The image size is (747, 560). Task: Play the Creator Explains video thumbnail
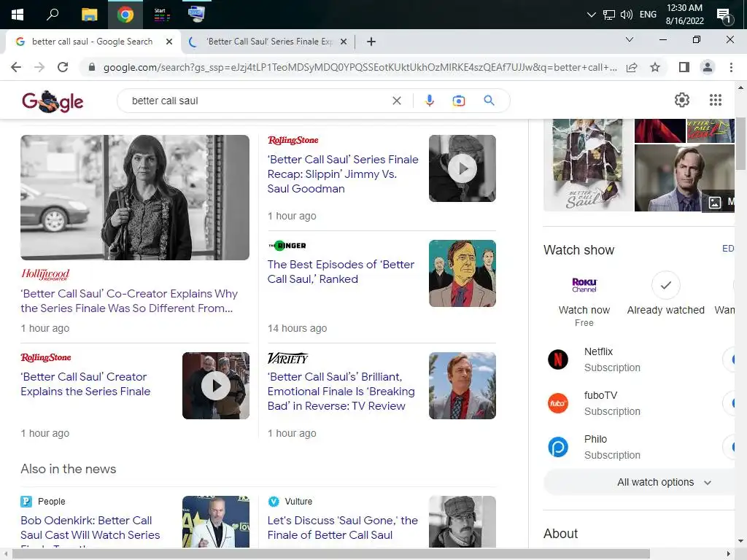click(216, 386)
